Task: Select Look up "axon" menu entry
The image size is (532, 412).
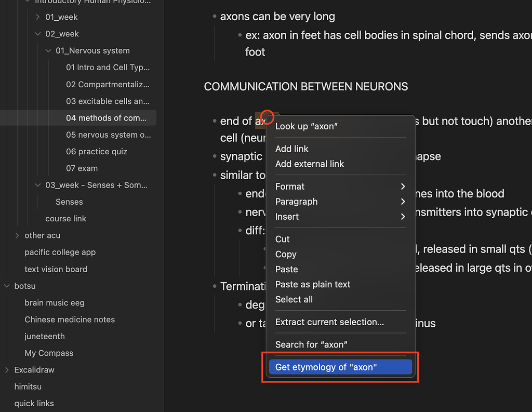Action: [306, 126]
